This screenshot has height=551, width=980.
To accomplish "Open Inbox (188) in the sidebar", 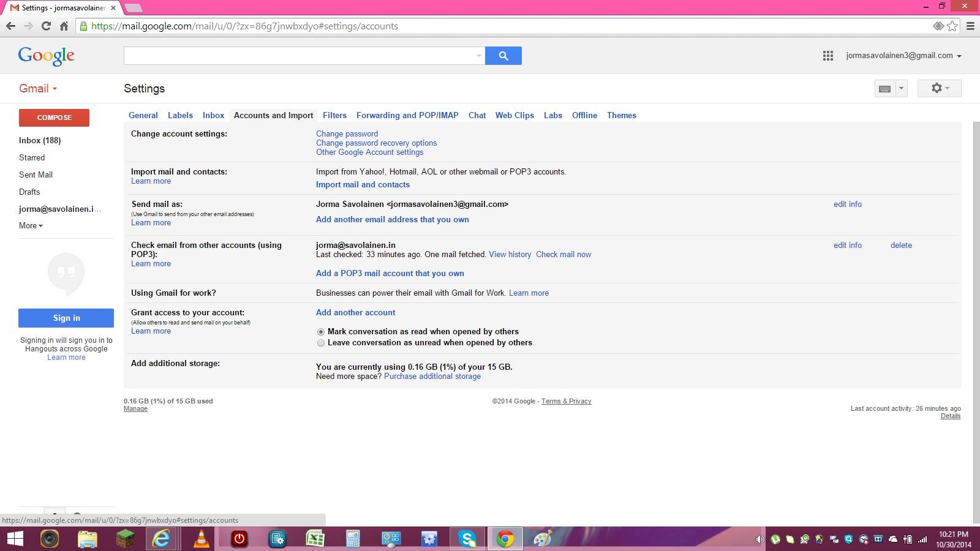I will click(40, 140).
